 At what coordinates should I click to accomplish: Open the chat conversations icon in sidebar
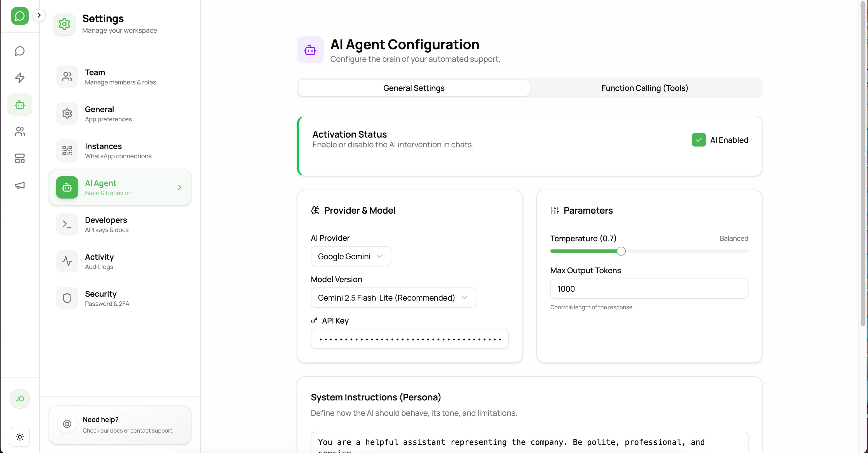(20, 51)
